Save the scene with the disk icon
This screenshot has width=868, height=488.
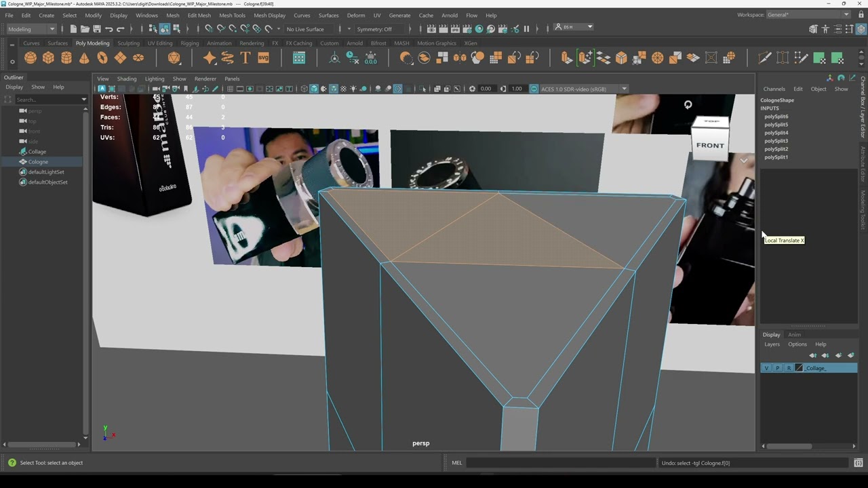(97, 29)
